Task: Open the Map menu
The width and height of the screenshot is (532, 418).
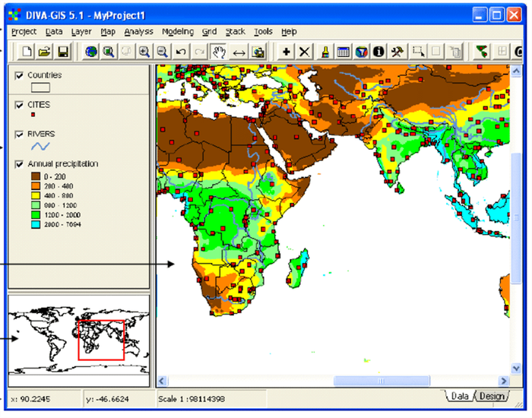Action: tap(108, 32)
